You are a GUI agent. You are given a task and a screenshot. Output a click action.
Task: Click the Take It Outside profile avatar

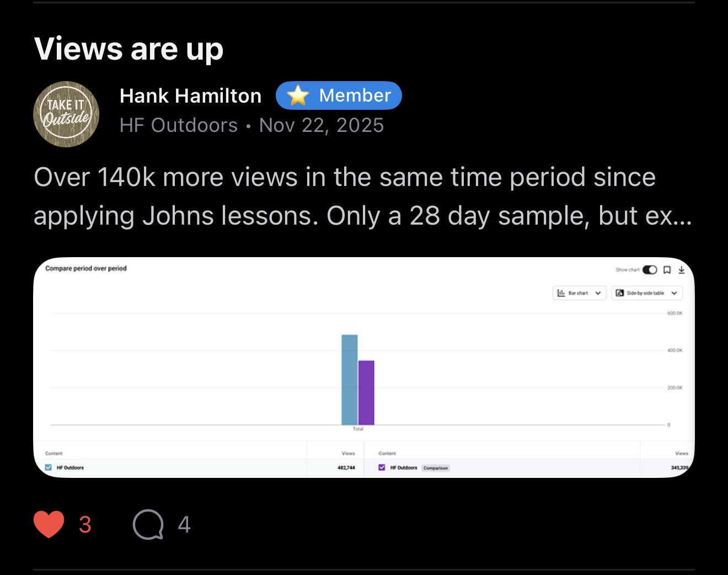(x=66, y=114)
